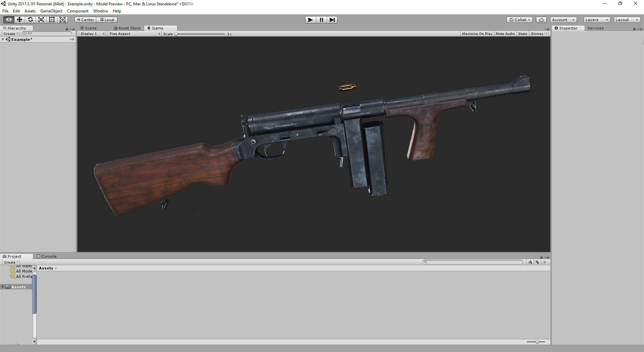Click the Step frame button

pyautogui.click(x=332, y=20)
